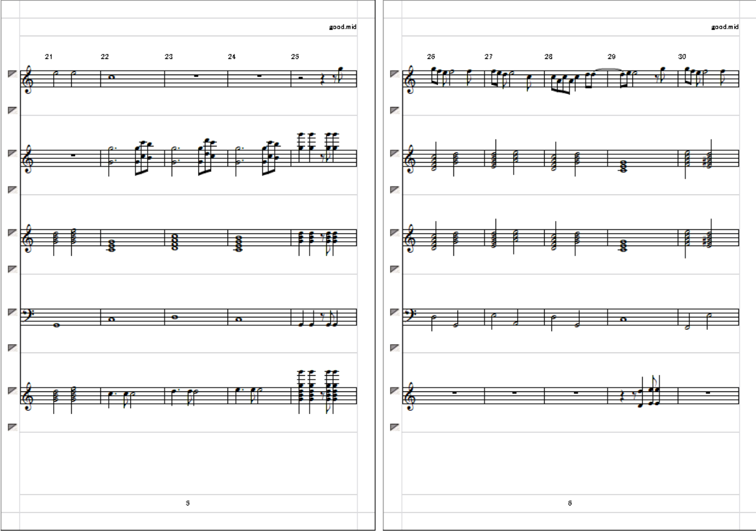Select the bass clef on page 5
The width and height of the screenshot is (756, 532).
[27, 316]
